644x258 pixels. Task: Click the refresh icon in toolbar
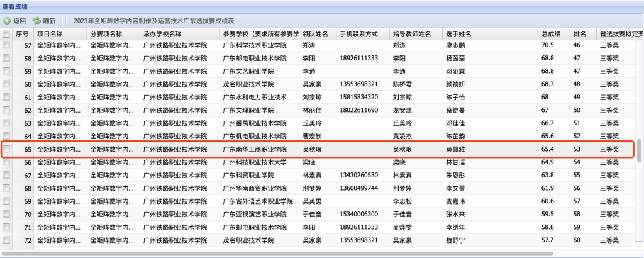(x=36, y=20)
